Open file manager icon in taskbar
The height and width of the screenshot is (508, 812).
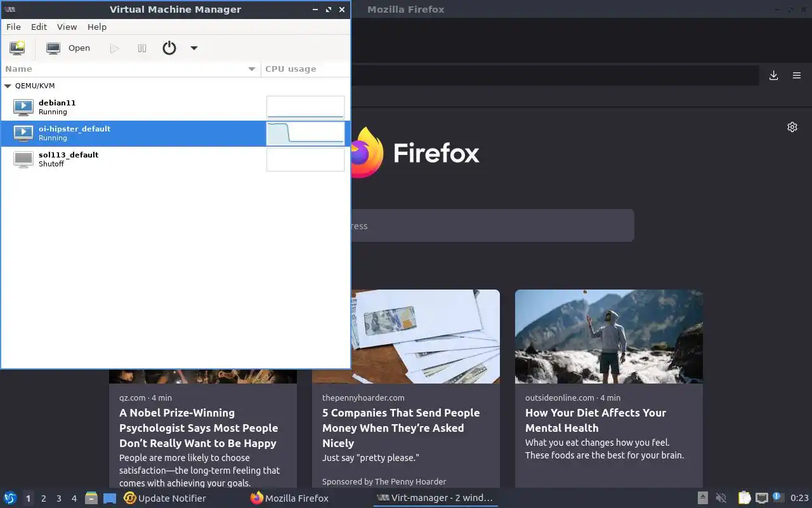pos(91,498)
